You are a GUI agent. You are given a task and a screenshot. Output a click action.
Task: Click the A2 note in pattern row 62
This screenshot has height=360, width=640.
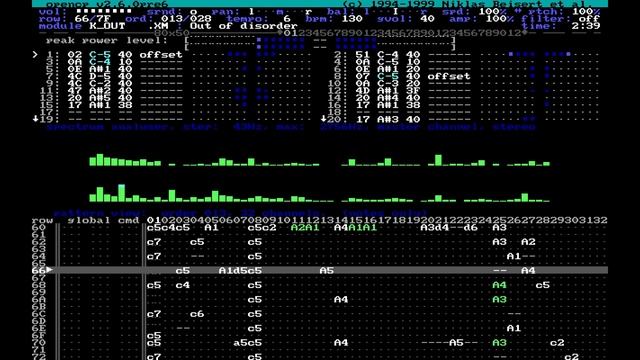point(528,242)
